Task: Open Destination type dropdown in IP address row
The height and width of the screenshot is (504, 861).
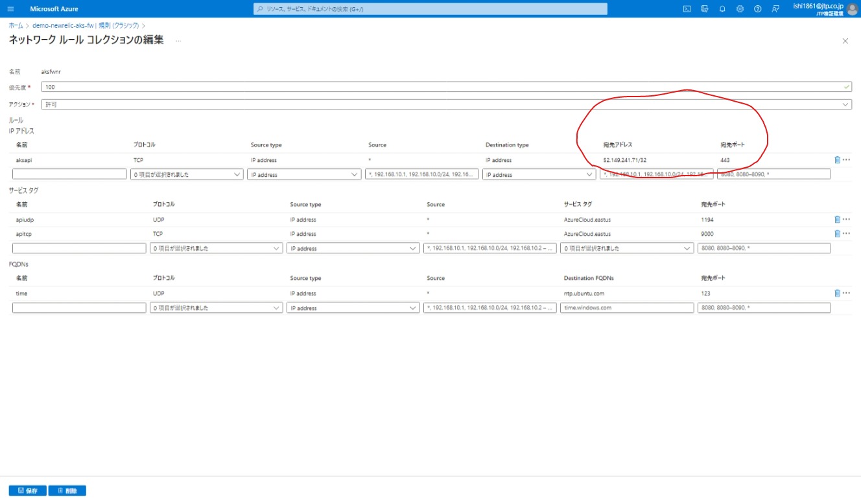Action: [x=539, y=174]
